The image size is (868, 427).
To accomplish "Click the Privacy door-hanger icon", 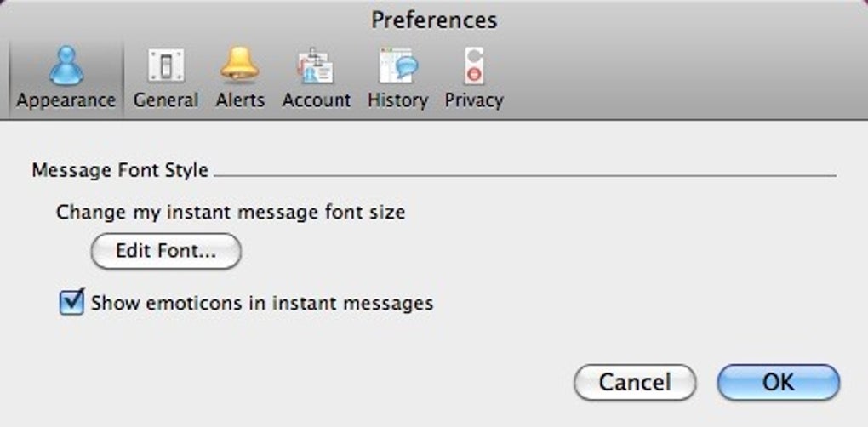I will coord(473,65).
